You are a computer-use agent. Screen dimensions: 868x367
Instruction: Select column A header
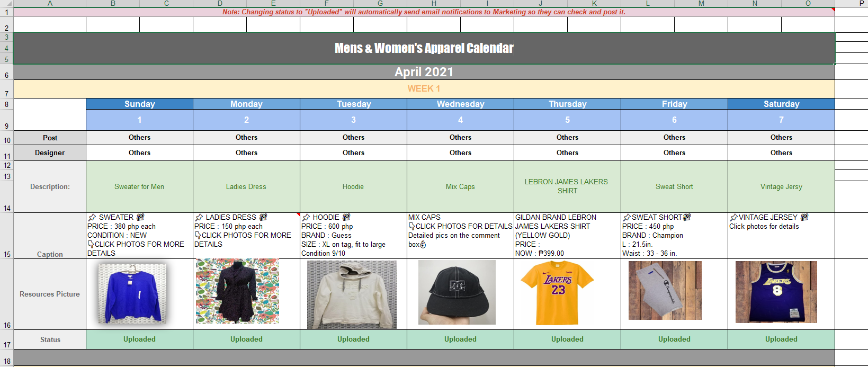(50, 3)
